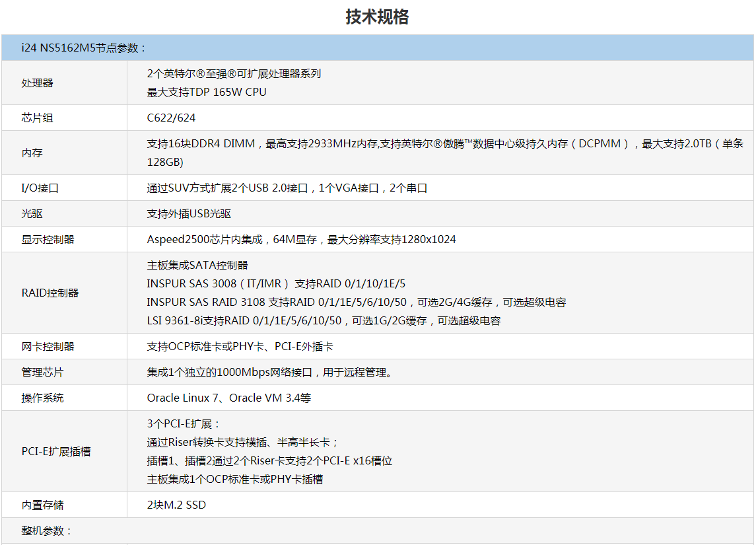The width and height of the screenshot is (756, 545).
Task: Select the Aspeed2500芯片内集成 description
Action: tap(301, 240)
